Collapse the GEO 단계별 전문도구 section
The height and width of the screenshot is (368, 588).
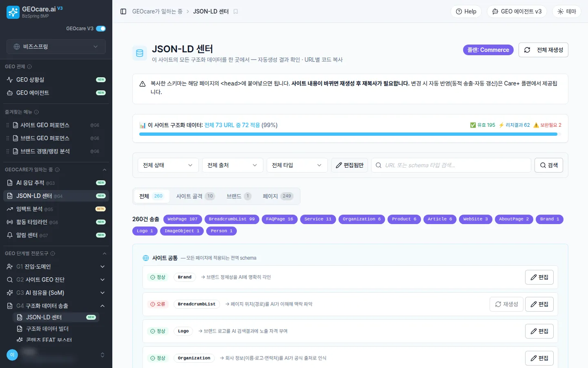coord(105,254)
